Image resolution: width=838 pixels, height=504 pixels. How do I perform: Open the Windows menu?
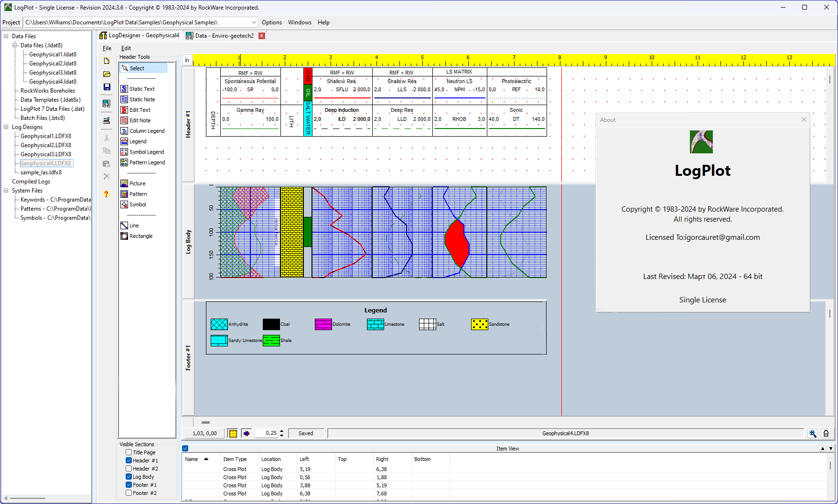pyautogui.click(x=300, y=22)
